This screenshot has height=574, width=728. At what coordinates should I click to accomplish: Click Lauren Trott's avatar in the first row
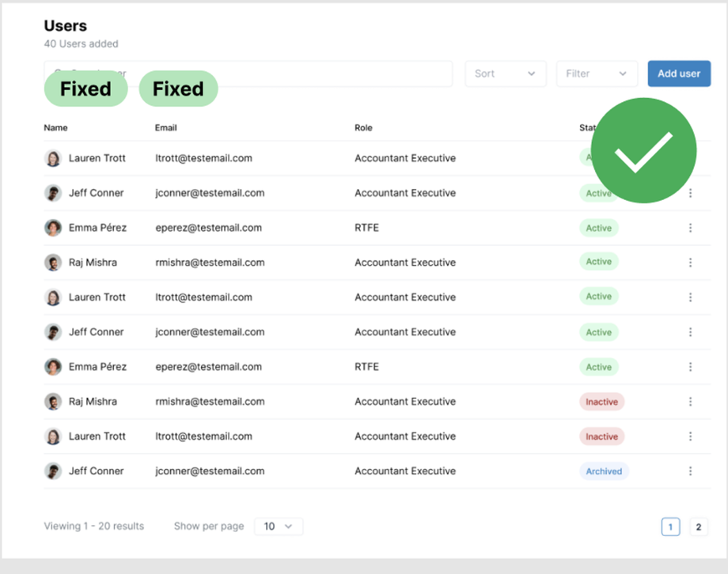tap(53, 158)
